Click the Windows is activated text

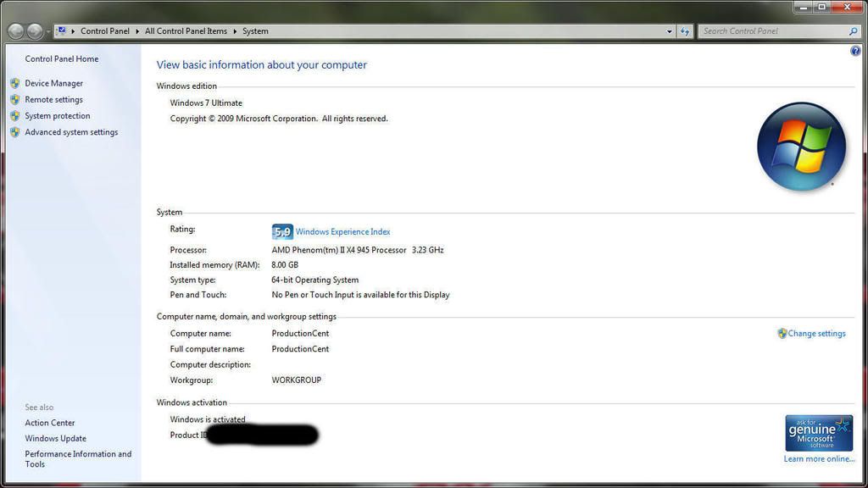pyautogui.click(x=208, y=419)
